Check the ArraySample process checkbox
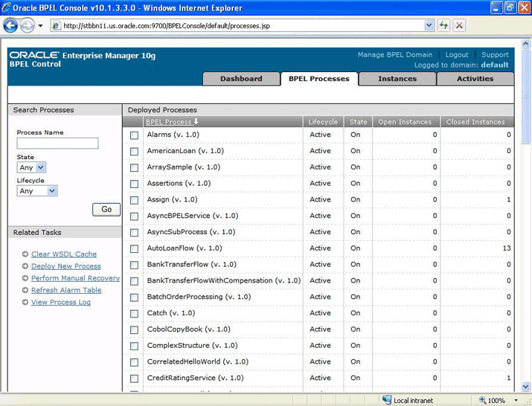 (x=135, y=168)
